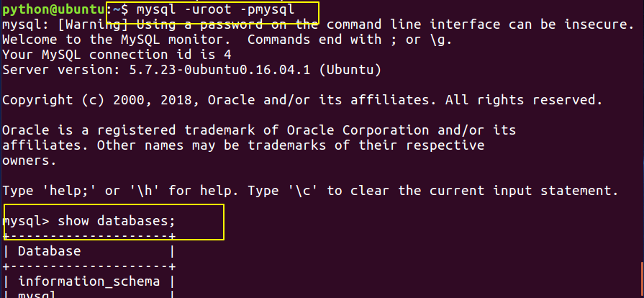644x298 pixels.
Task: Click the 'mysql -uroot -pmysql' command
Action: click(216, 9)
